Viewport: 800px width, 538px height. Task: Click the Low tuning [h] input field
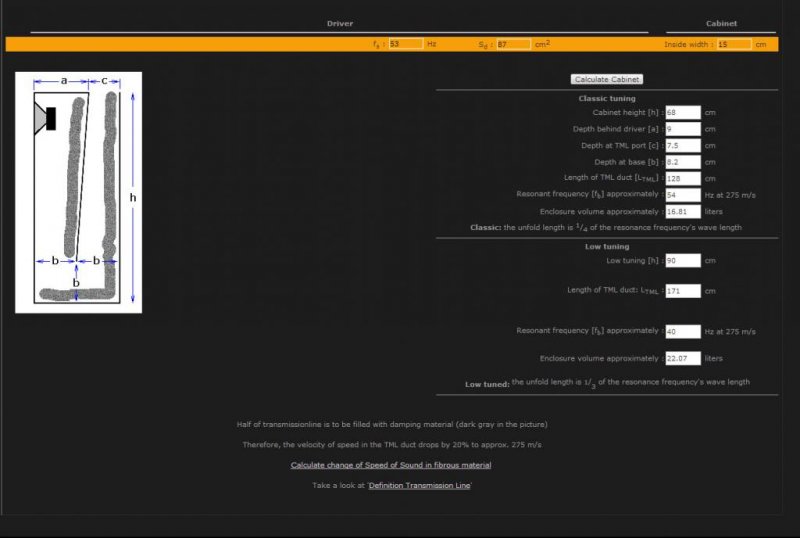click(682, 260)
